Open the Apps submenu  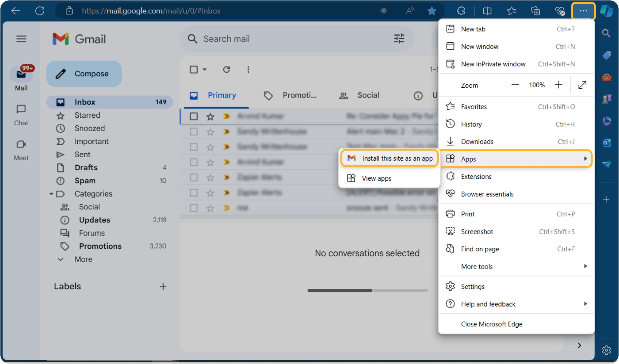click(x=469, y=159)
